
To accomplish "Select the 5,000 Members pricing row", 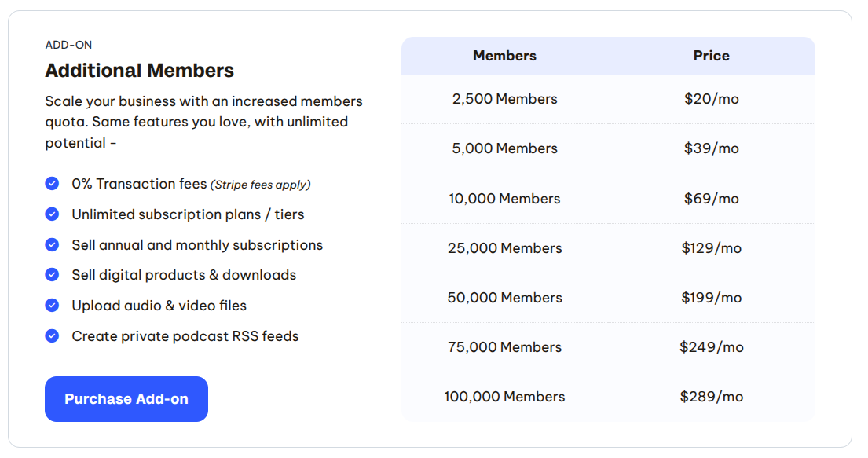I will 504,148.
